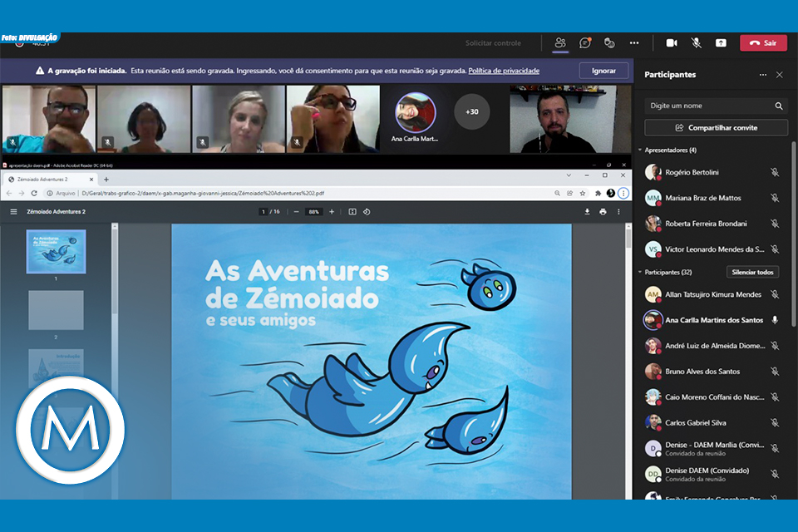Show or hide the participants panel
The width and height of the screenshot is (798, 532).
(560, 42)
